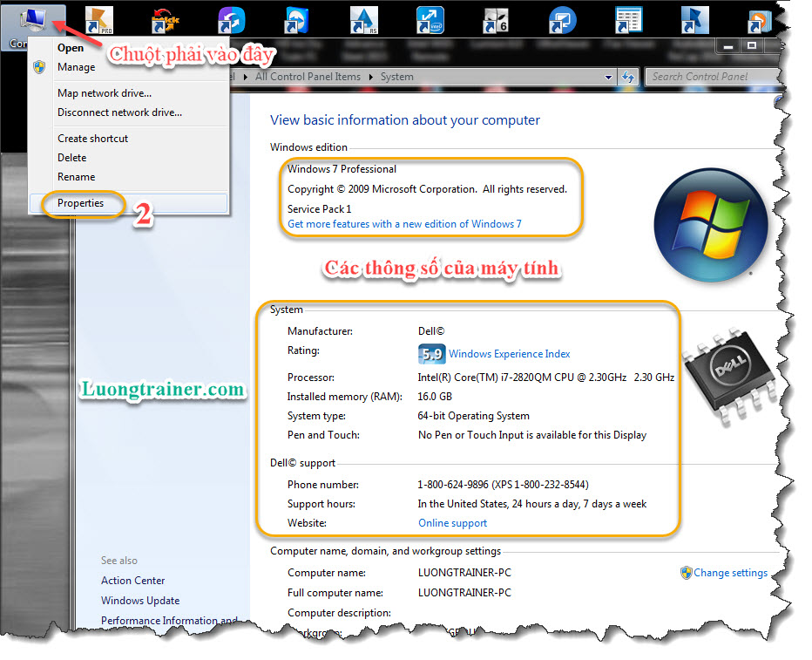
Task: Open the Windows Experience Index link
Action: 509,354
